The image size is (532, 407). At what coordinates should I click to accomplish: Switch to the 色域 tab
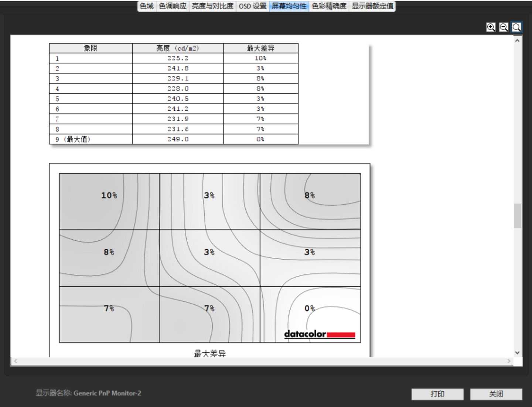pyautogui.click(x=147, y=6)
